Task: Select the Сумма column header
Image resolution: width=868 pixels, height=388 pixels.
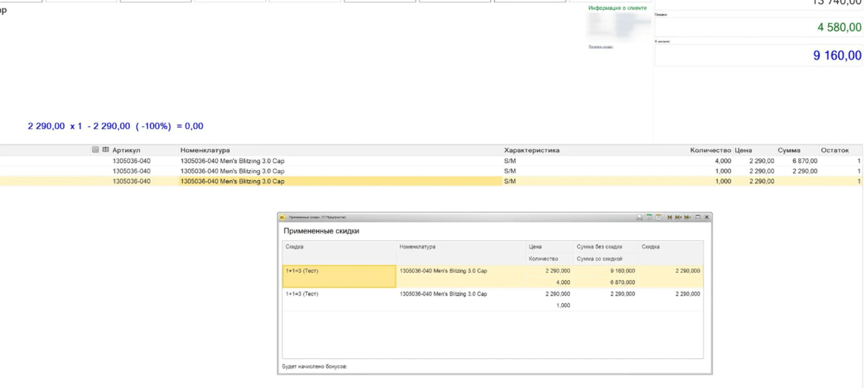Action: (789, 150)
